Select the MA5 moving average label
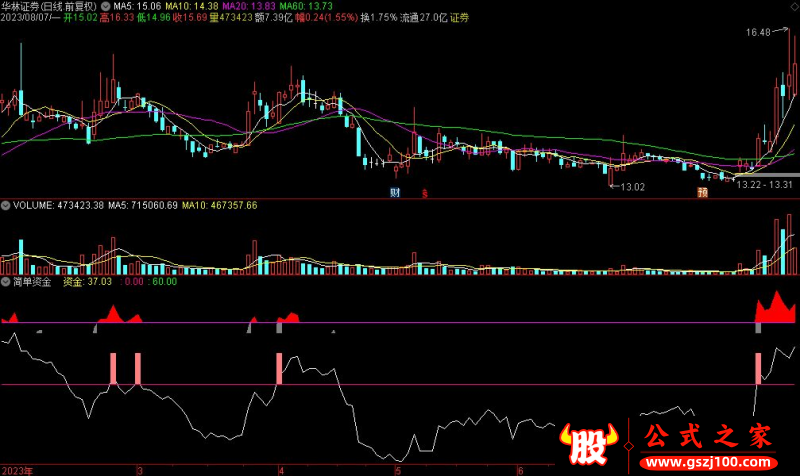 [x=138, y=5]
